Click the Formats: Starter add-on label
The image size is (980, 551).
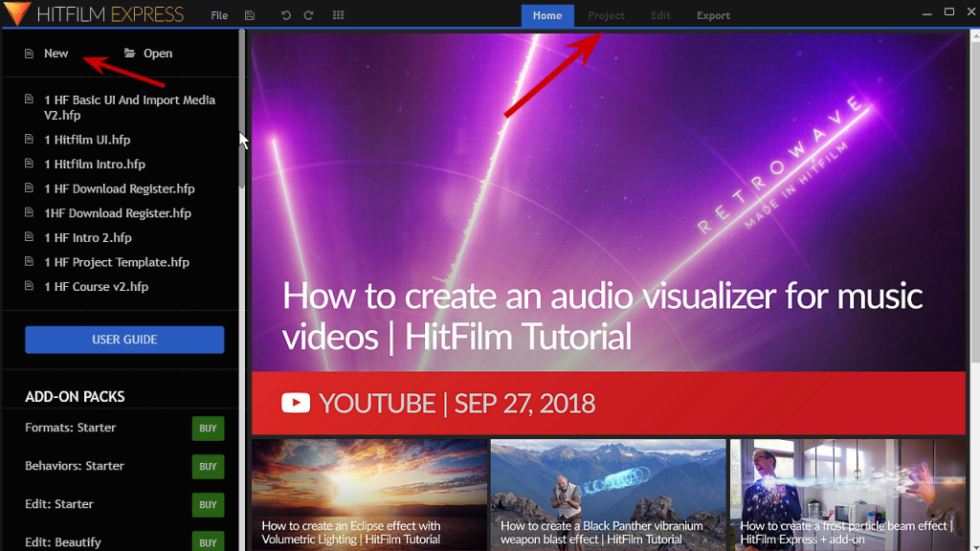tap(71, 428)
